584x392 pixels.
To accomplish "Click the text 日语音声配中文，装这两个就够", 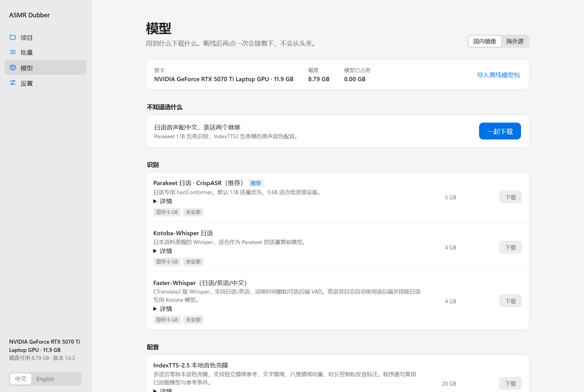I will click(197, 127).
